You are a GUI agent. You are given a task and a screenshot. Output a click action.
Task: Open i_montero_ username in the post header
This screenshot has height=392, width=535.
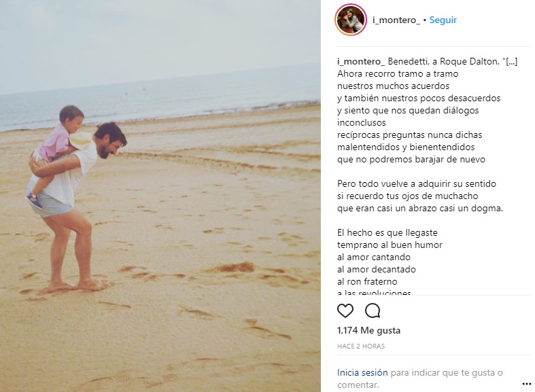[396, 20]
